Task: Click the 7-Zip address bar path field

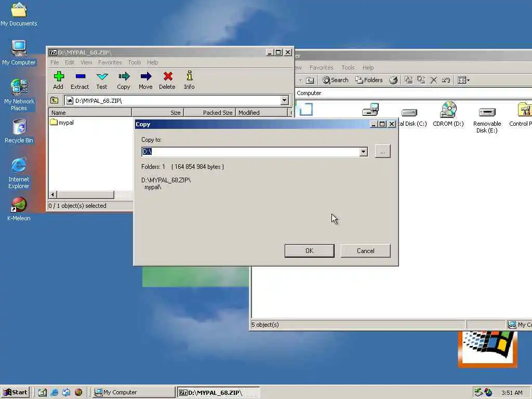Action: click(x=172, y=100)
